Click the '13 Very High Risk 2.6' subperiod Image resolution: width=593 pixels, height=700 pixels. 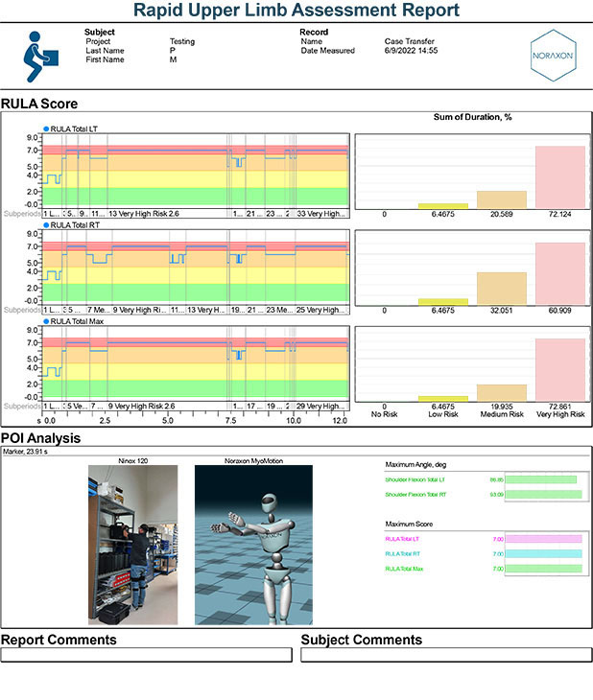(144, 214)
